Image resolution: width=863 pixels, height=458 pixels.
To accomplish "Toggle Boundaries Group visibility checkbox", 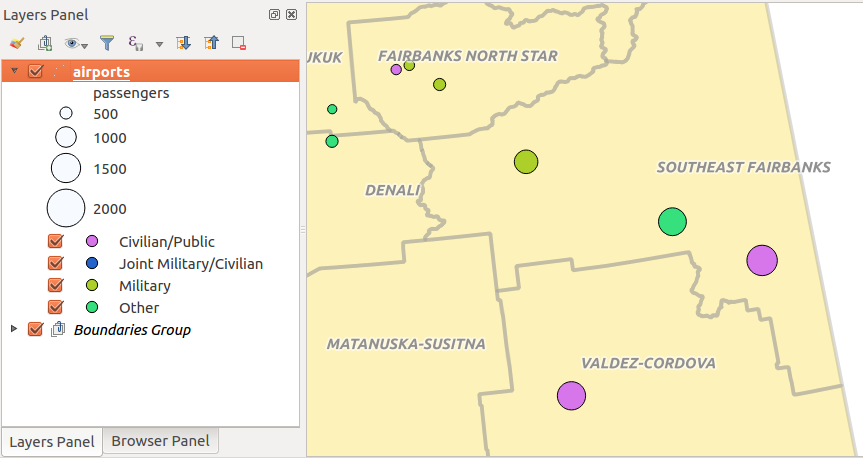I will 37,329.
